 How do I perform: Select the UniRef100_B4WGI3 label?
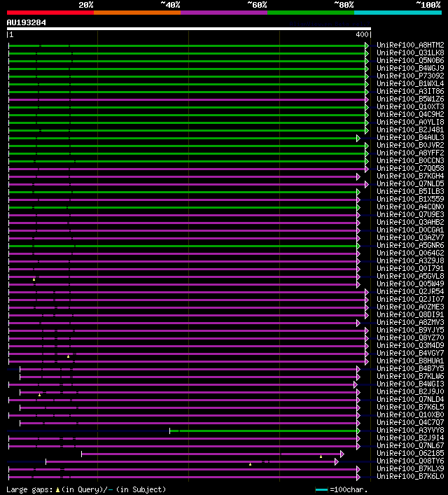(410, 384)
